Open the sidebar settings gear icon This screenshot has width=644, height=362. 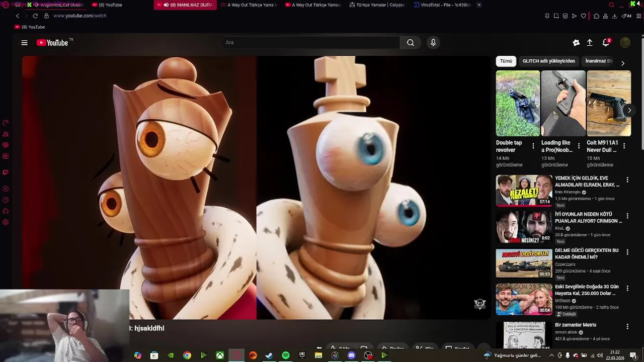coord(6,222)
